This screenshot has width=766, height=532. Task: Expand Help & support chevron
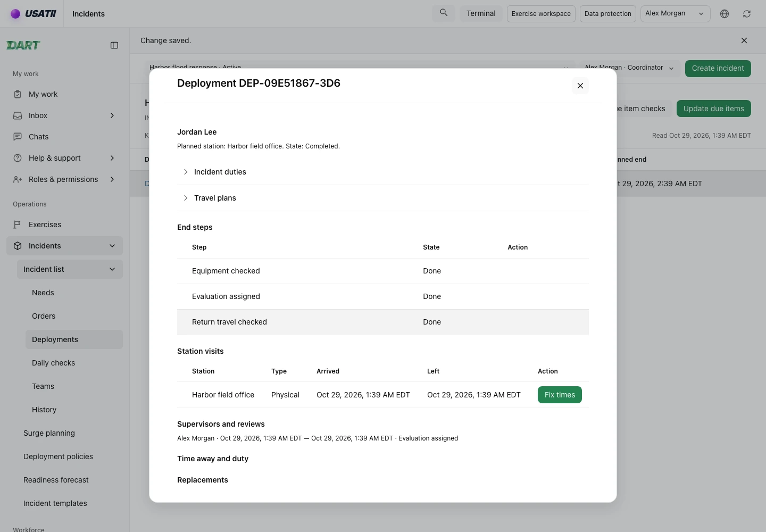click(112, 158)
